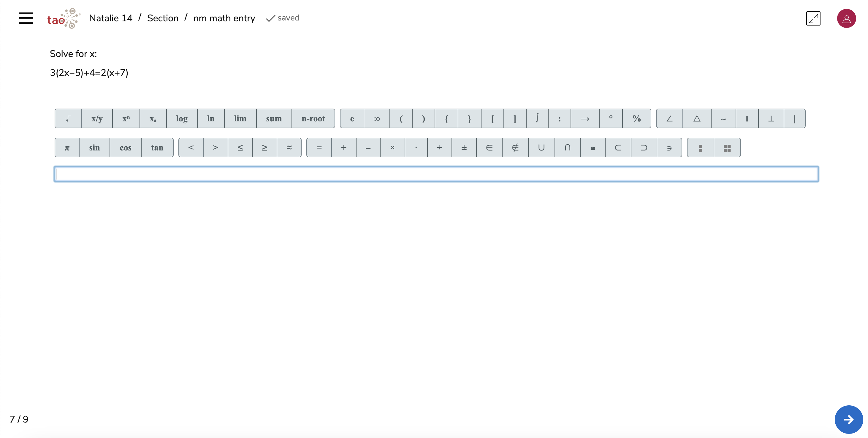Click the equals sign button

pyautogui.click(x=319, y=147)
